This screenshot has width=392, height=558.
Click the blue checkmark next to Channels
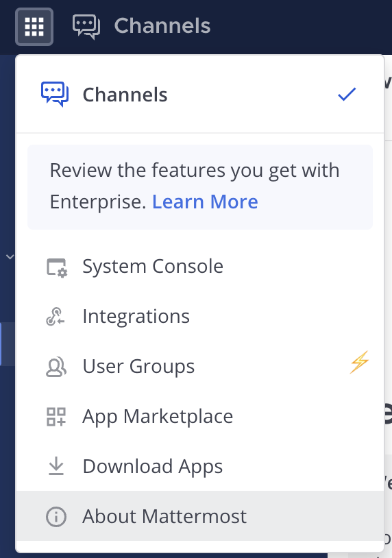(347, 95)
